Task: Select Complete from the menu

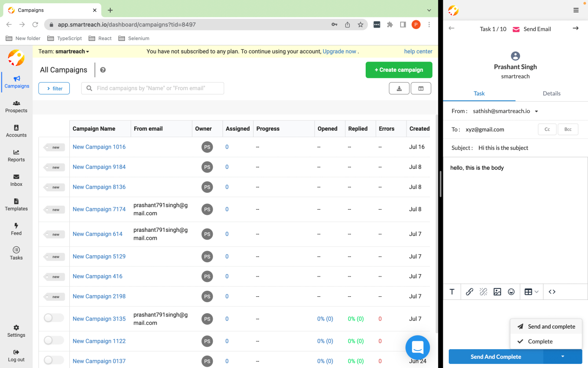Action: tap(546, 341)
